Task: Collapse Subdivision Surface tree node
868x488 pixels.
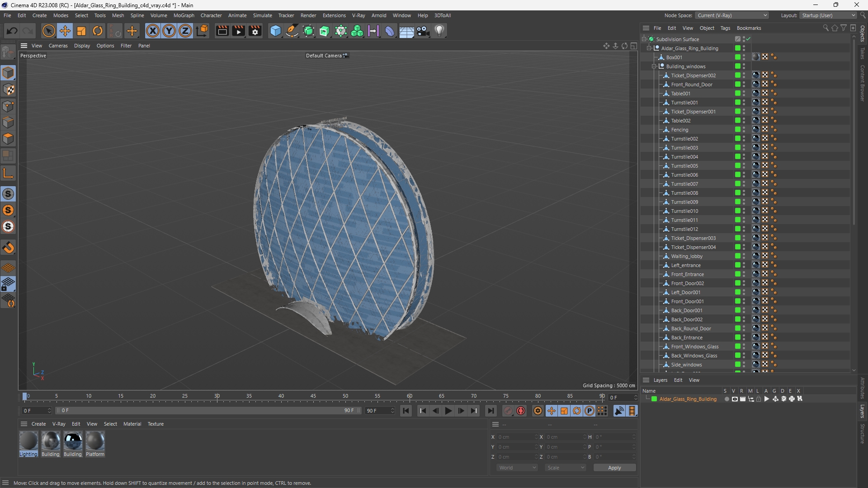Action: (x=644, y=39)
